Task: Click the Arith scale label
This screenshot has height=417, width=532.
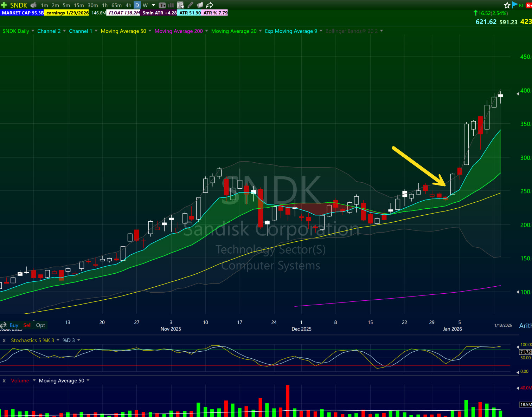Action: pos(525,326)
